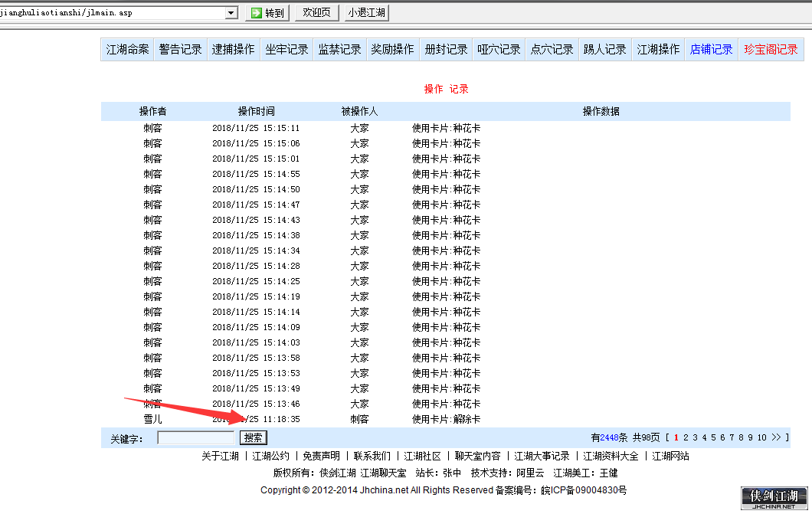The image size is (812, 514).
Task: Click operator name 雪儿 in last row
Action: point(152,419)
